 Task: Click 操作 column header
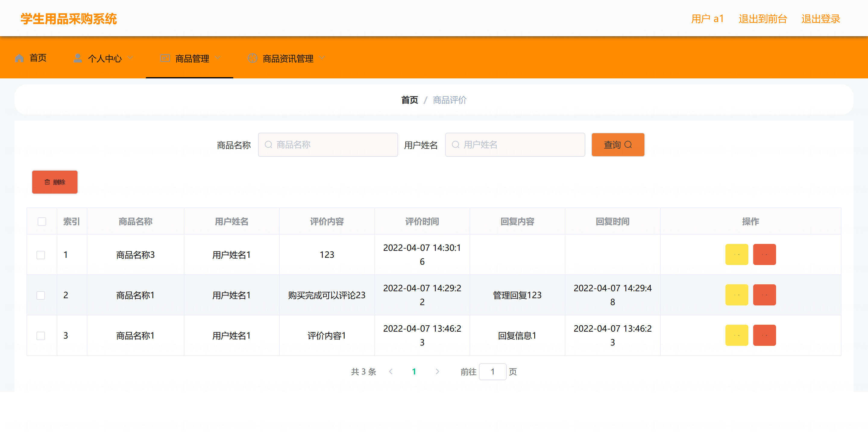(x=750, y=222)
